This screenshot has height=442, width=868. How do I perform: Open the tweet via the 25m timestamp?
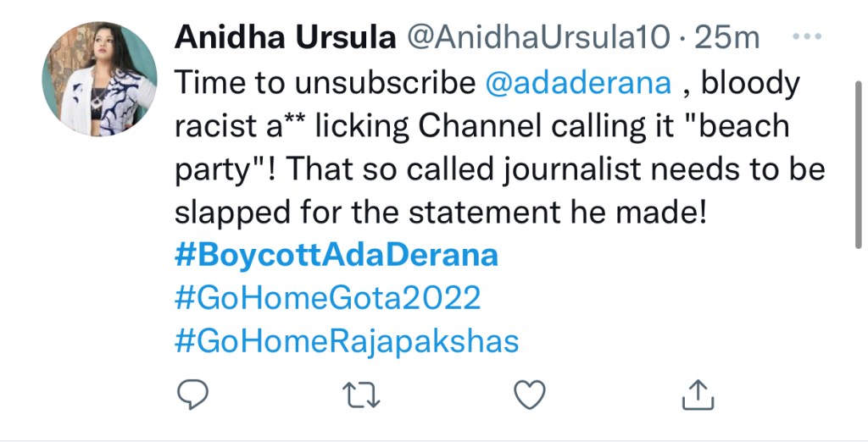point(726,39)
